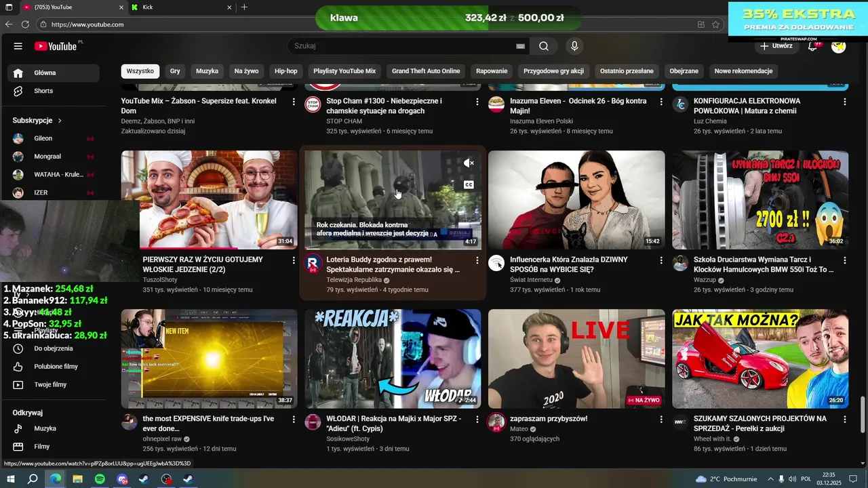Image resolution: width=868 pixels, height=488 pixels.
Task: Open a new browser tab
Action: click(244, 7)
